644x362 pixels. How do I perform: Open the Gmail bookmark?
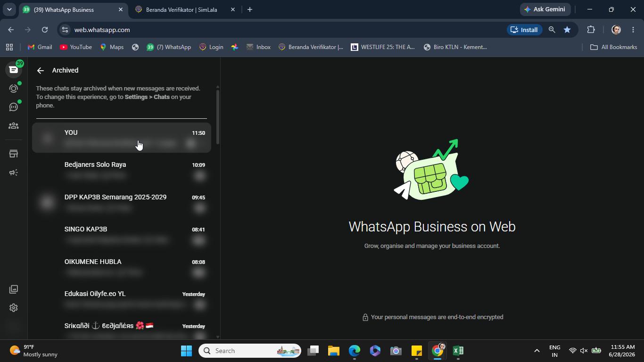click(40, 47)
